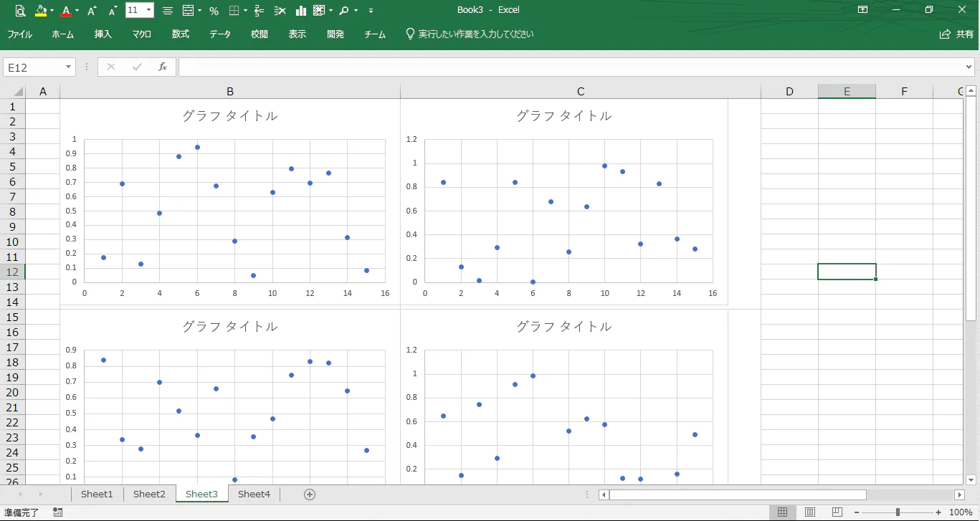Open the 挿入 ribbon tab

103,34
